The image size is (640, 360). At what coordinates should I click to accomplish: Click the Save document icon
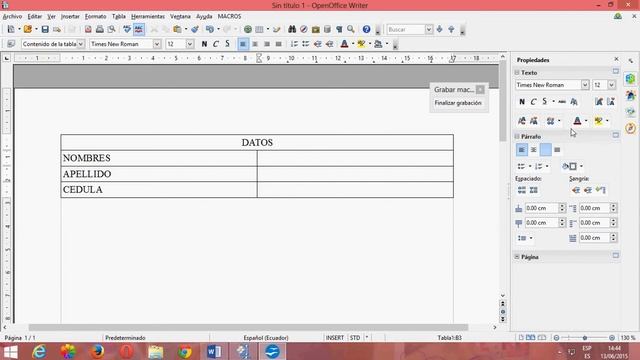coord(45,29)
